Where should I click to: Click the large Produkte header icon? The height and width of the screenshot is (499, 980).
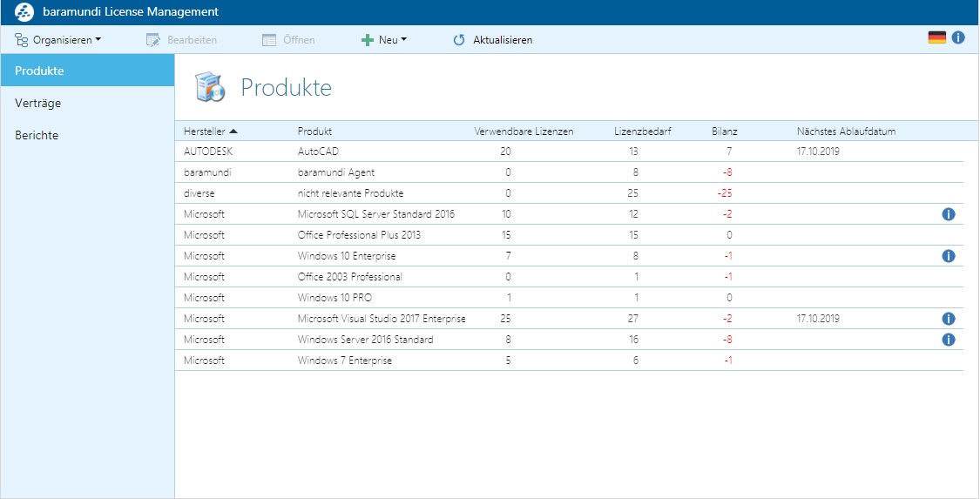pyautogui.click(x=210, y=87)
